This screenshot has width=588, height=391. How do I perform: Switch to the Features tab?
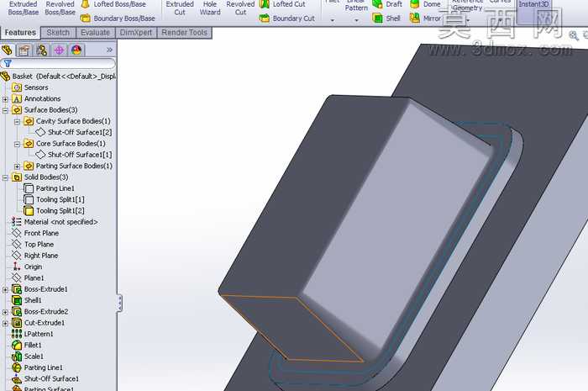20,33
